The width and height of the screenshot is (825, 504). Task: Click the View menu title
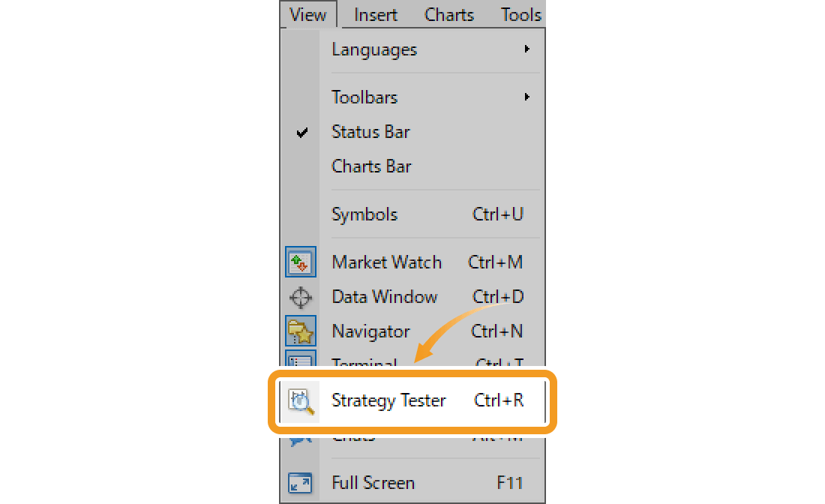tap(307, 14)
